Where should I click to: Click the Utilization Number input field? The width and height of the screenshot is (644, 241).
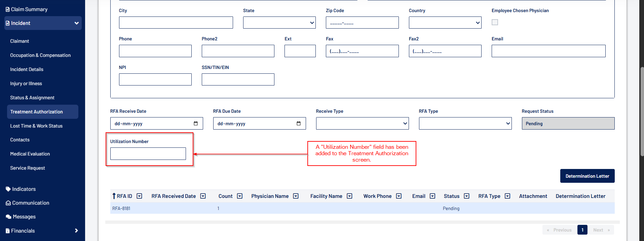coord(148,154)
